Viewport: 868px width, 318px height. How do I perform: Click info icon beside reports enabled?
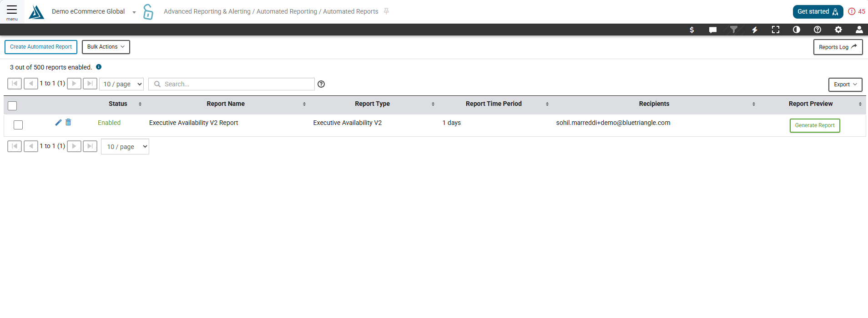point(99,67)
